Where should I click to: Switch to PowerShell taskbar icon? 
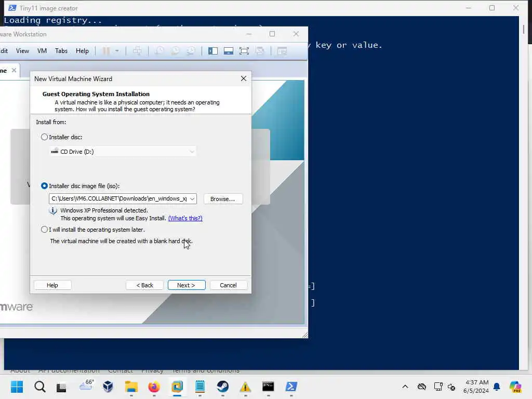[291, 387]
